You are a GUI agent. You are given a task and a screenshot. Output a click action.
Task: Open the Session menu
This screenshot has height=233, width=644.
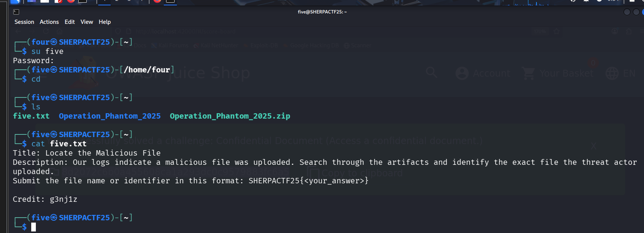[x=24, y=22]
